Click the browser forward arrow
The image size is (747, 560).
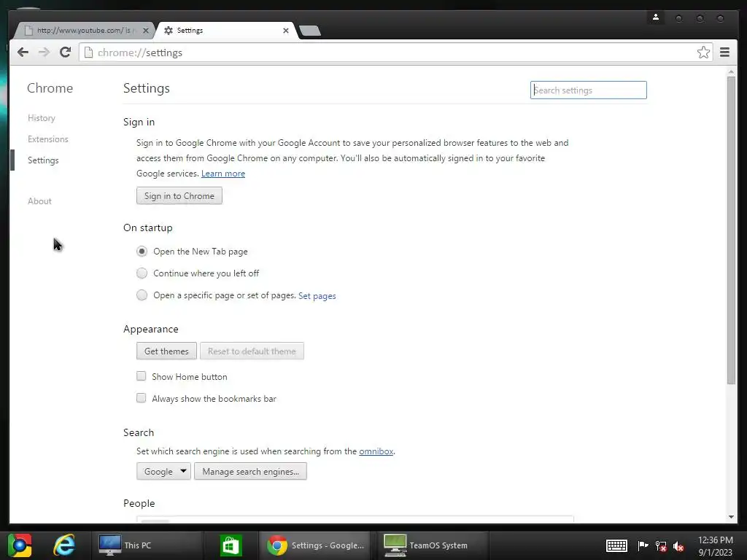pos(44,52)
